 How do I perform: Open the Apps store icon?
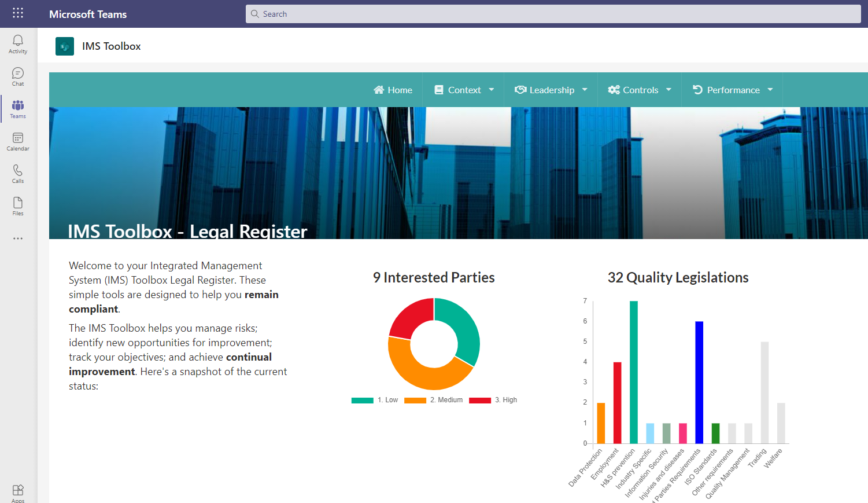tap(18, 493)
